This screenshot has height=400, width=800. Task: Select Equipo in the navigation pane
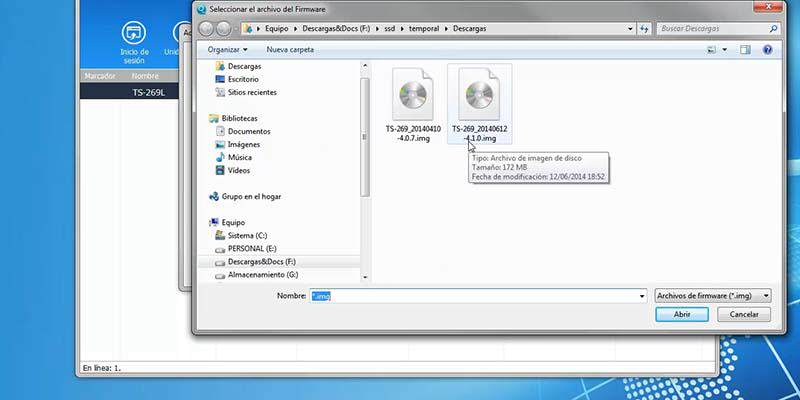(227, 222)
